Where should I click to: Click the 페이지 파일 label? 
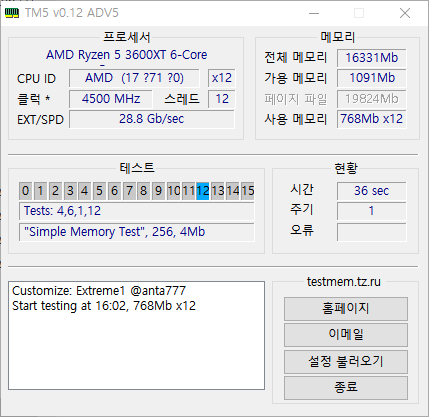click(296, 99)
